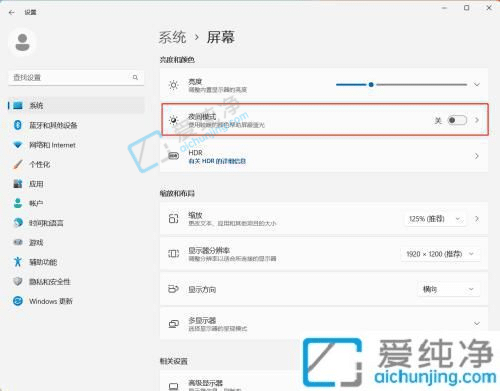Viewport: 500px width, 391px height.
Task: Maximize the Settings window
Action: tap(467, 8)
